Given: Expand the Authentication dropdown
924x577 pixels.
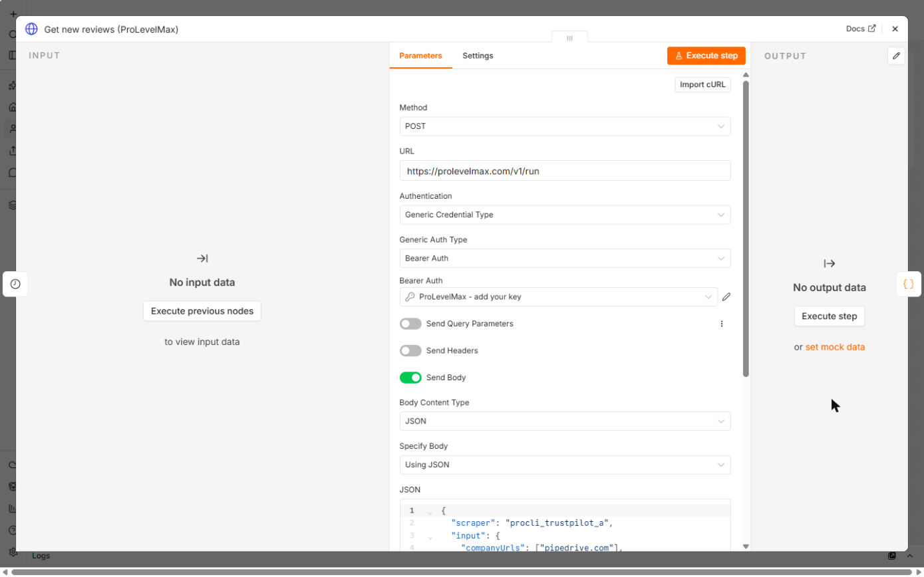Looking at the screenshot, I should click(x=565, y=215).
